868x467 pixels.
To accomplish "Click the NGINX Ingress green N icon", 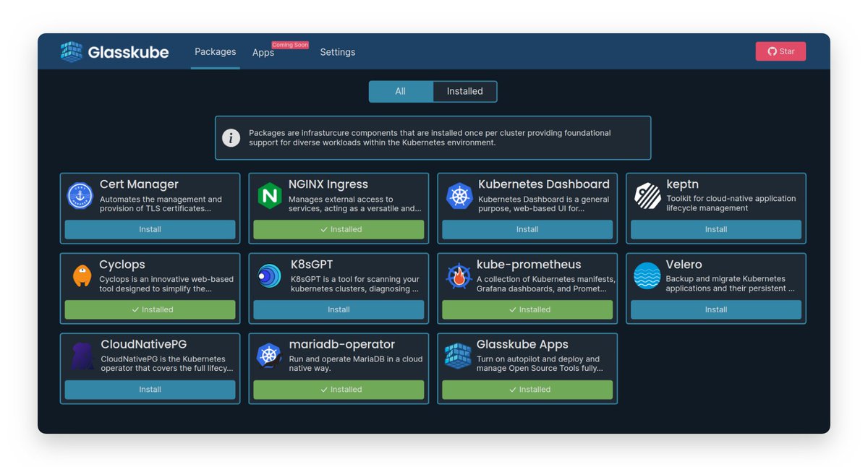I will click(x=270, y=196).
